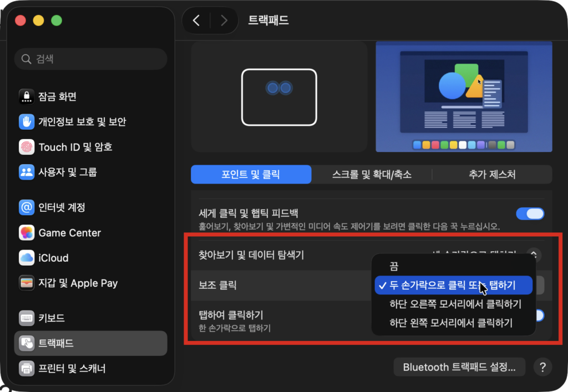
Task: Open 키보드 label in sidebar
Action: click(52, 318)
